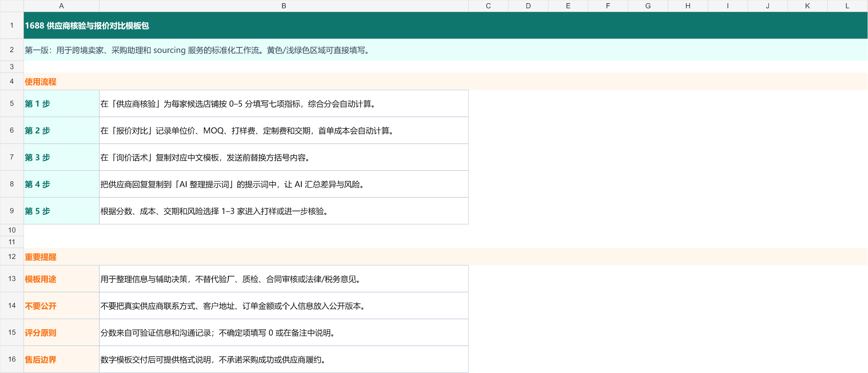Select column B header

(x=284, y=6)
